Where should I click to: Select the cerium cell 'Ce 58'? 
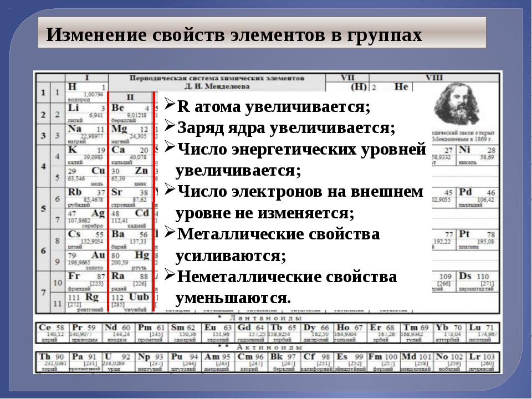pyautogui.click(x=52, y=332)
